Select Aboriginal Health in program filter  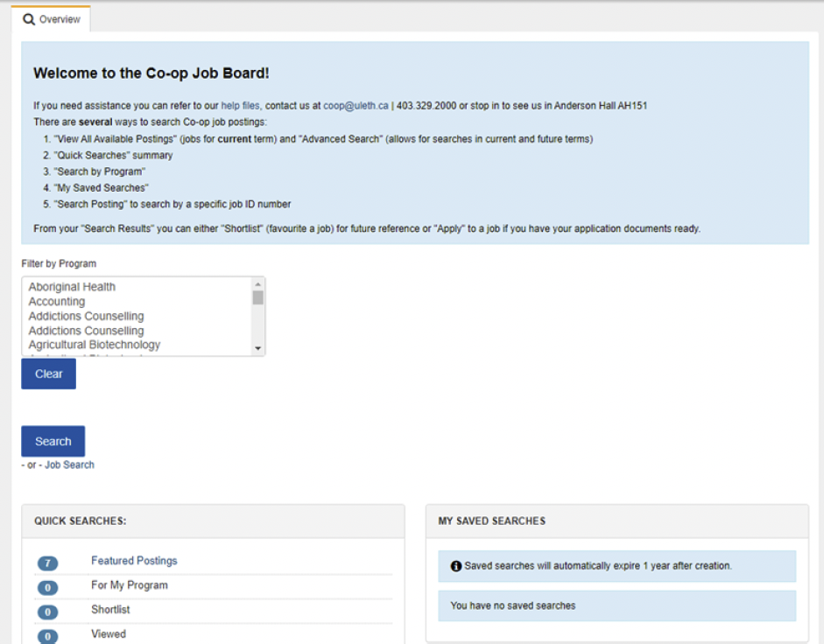click(72, 287)
